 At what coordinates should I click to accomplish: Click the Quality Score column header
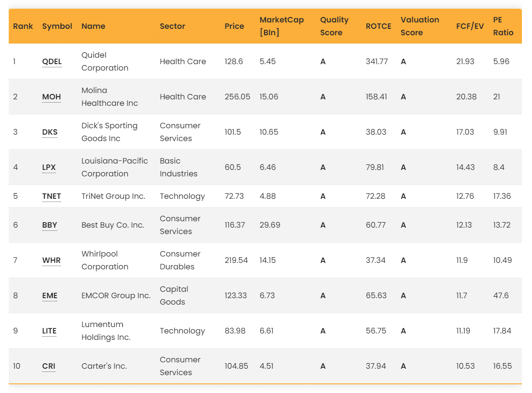click(x=334, y=26)
